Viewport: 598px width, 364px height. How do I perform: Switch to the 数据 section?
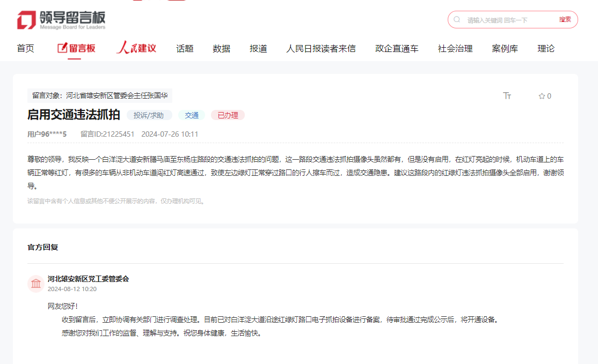(221, 49)
